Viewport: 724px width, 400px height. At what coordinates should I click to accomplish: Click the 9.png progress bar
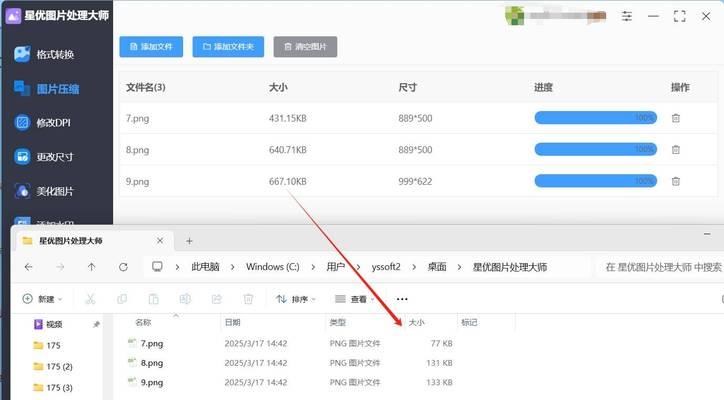tap(596, 181)
